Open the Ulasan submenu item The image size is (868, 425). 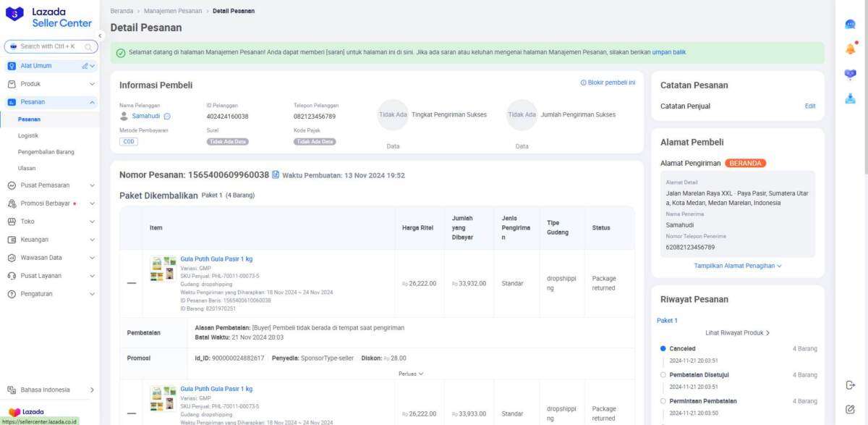[27, 168]
